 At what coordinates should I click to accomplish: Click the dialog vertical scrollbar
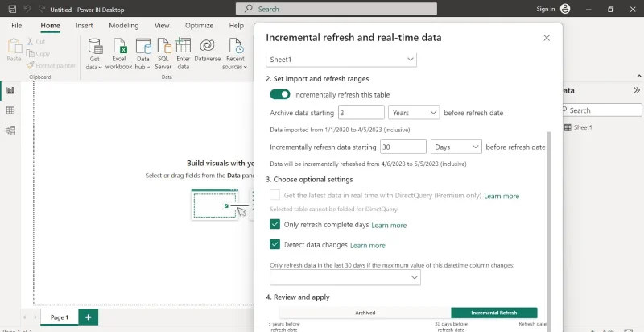pyautogui.click(x=548, y=230)
